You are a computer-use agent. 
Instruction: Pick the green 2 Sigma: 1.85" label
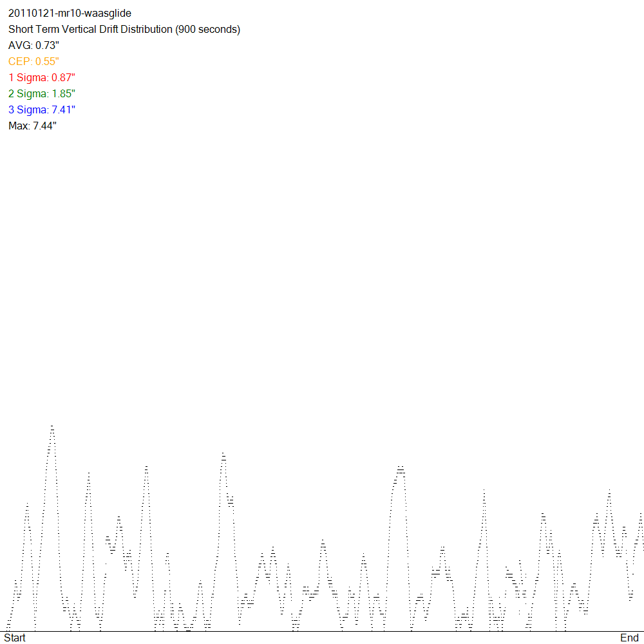point(42,94)
